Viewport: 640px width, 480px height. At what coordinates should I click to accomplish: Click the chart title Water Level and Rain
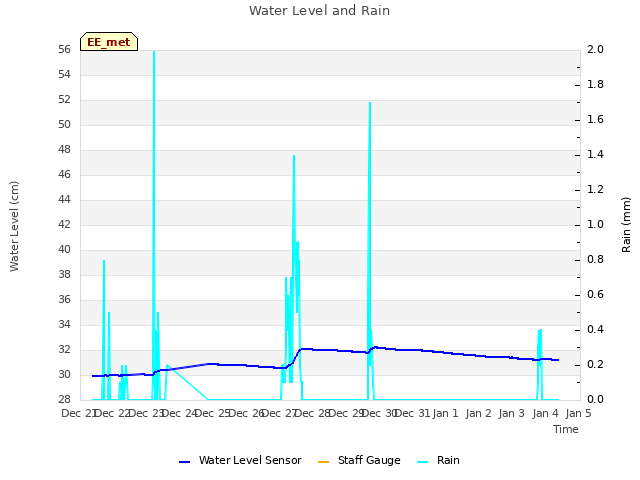coord(320,11)
